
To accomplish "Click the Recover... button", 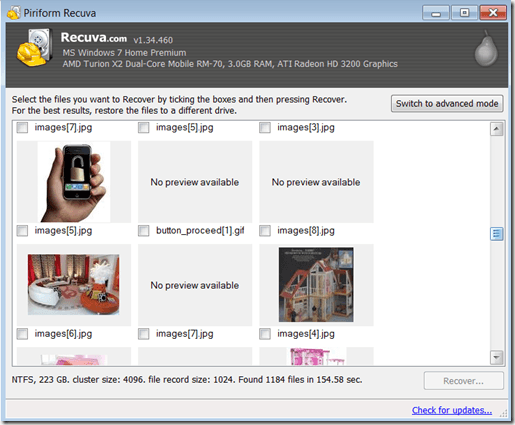I will pyautogui.click(x=464, y=381).
